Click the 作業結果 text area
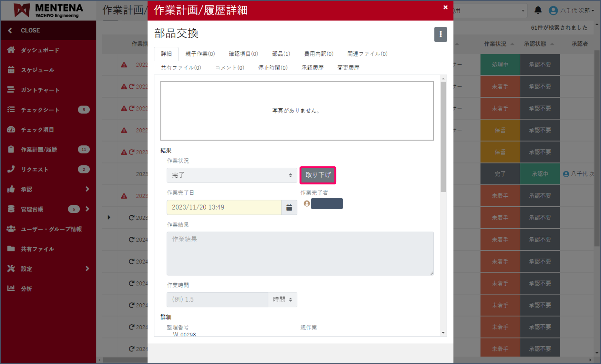Image resolution: width=601 pixels, height=364 pixels. pyautogui.click(x=300, y=253)
